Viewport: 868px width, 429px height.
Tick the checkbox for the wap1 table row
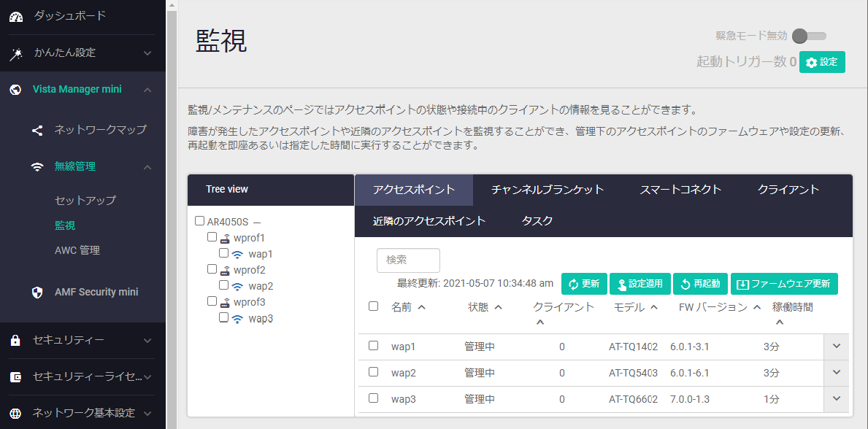tap(373, 346)
